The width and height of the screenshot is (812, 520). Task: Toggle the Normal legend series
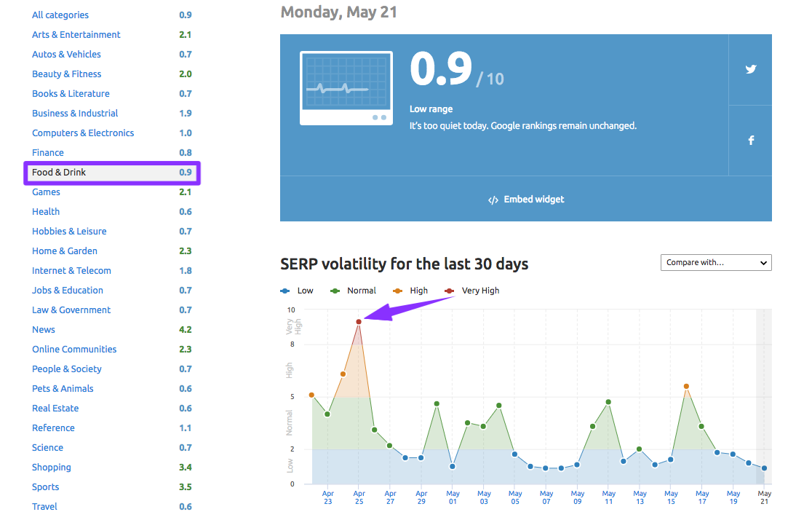coord(353,291)
